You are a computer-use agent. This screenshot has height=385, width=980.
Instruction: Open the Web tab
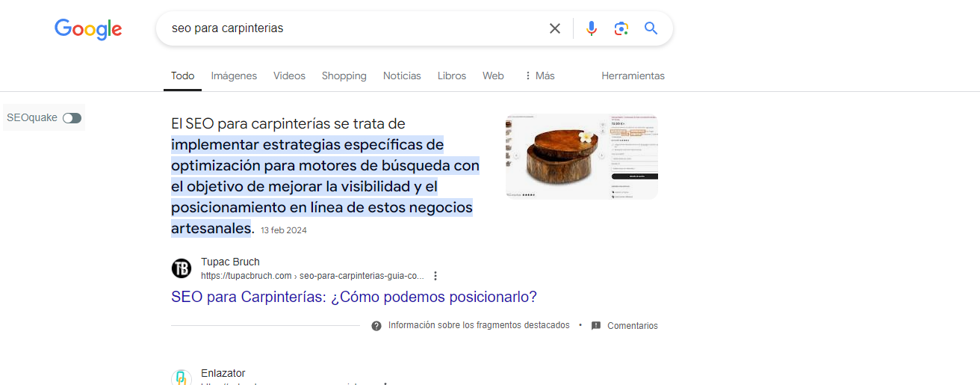(493, 76)
